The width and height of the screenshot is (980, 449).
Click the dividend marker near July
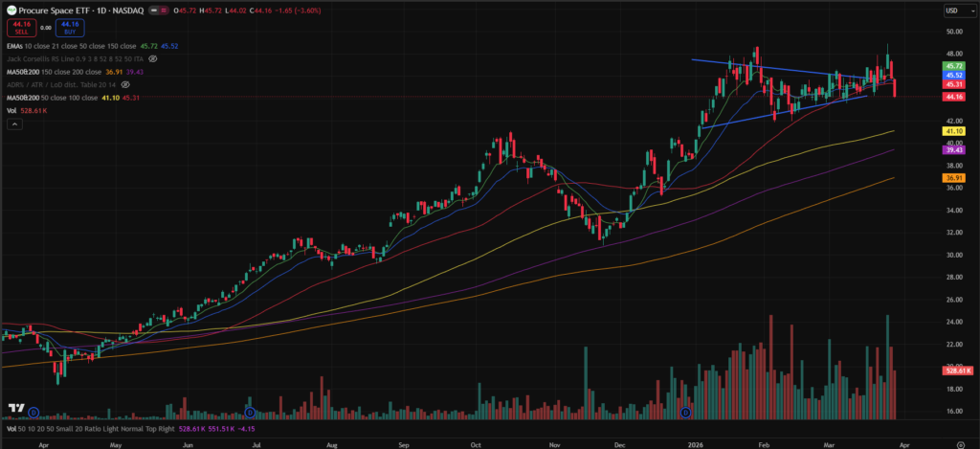pos(250,413)
